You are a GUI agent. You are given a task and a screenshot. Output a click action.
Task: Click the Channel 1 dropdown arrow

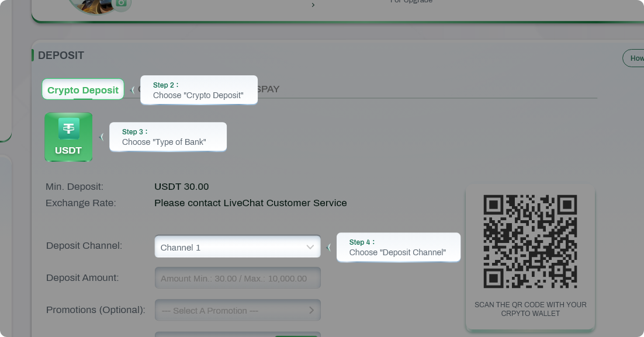tap(310, 247)
